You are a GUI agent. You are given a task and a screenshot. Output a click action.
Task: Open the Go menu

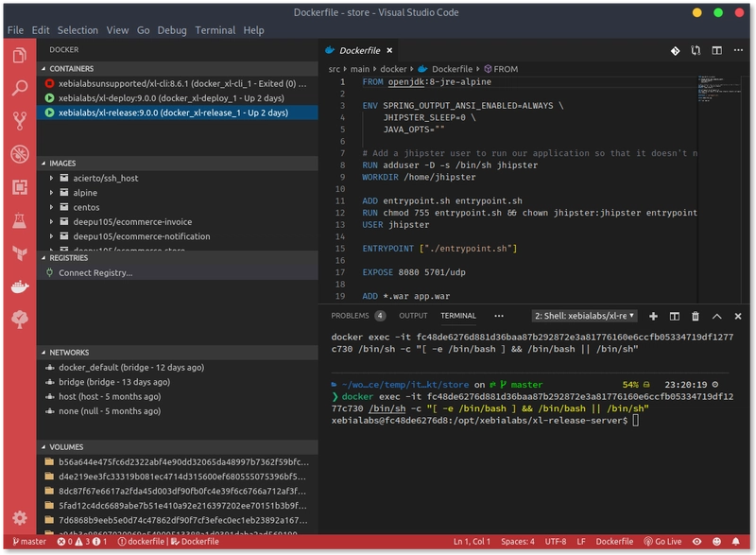(144, 30)
